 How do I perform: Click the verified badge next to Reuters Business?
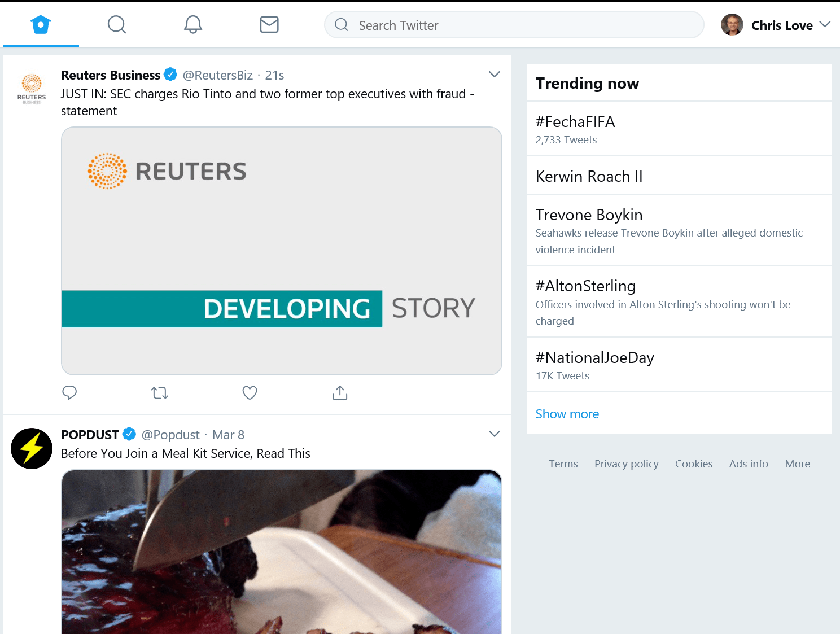[x=170, y=74]
